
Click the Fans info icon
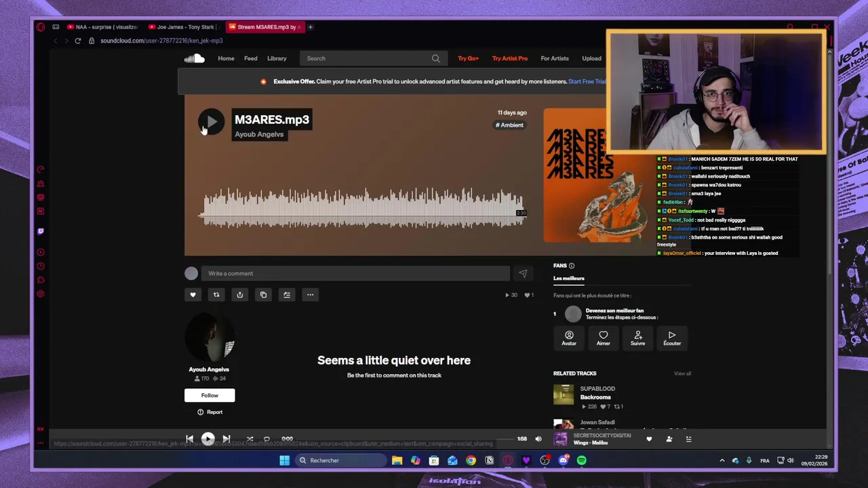click(x=572, y=266)
